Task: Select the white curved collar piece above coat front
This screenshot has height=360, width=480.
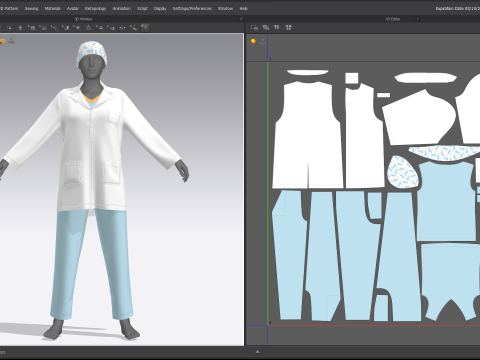Action: tap(308, 72)
